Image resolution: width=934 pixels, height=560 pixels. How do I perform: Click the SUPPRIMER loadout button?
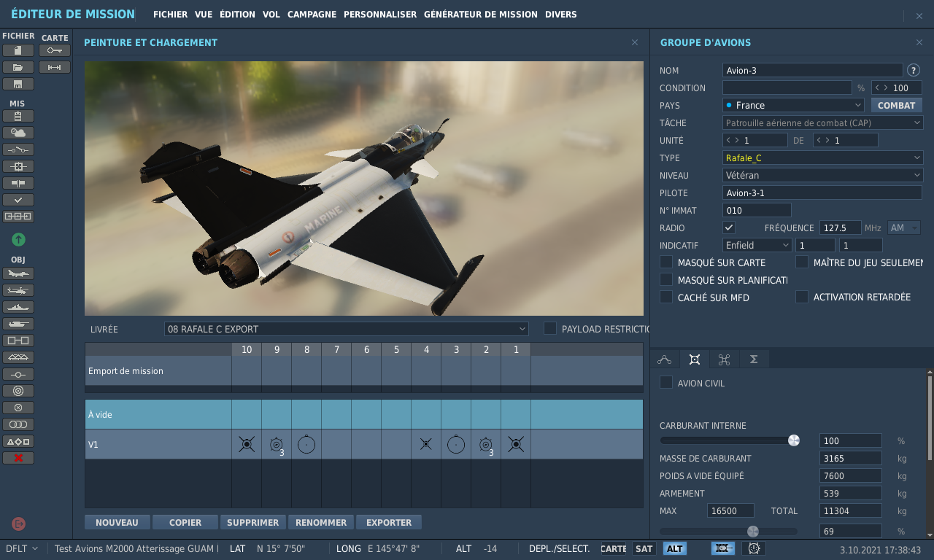click(253, 522)
